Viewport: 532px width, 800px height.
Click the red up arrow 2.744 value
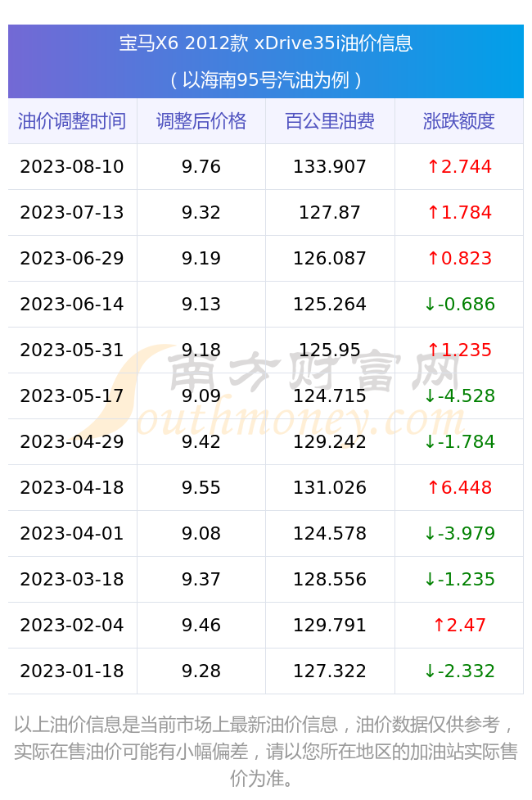tap(460, 167)
